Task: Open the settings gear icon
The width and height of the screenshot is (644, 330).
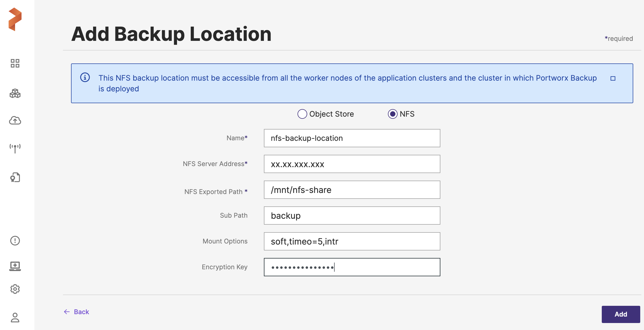Action: click(15, 289)
